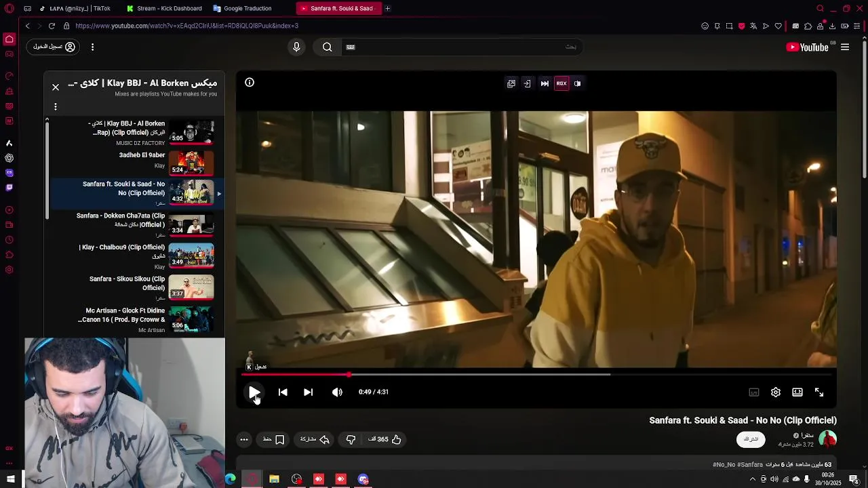The width and height of the screenshot is (868, 488).
Task: Open the Sanfara channel avatar
Action: click(x=827, y=439)
